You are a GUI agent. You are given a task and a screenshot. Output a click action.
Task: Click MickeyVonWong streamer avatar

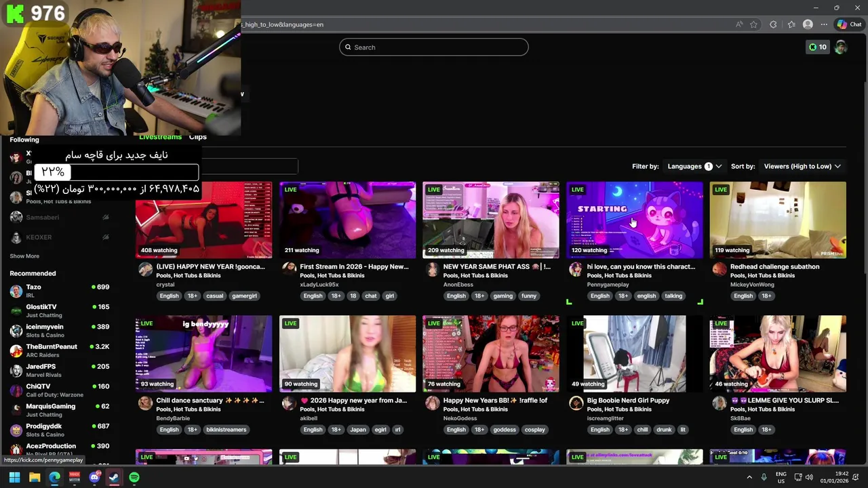pyautogui.click(x=719, y=270)
